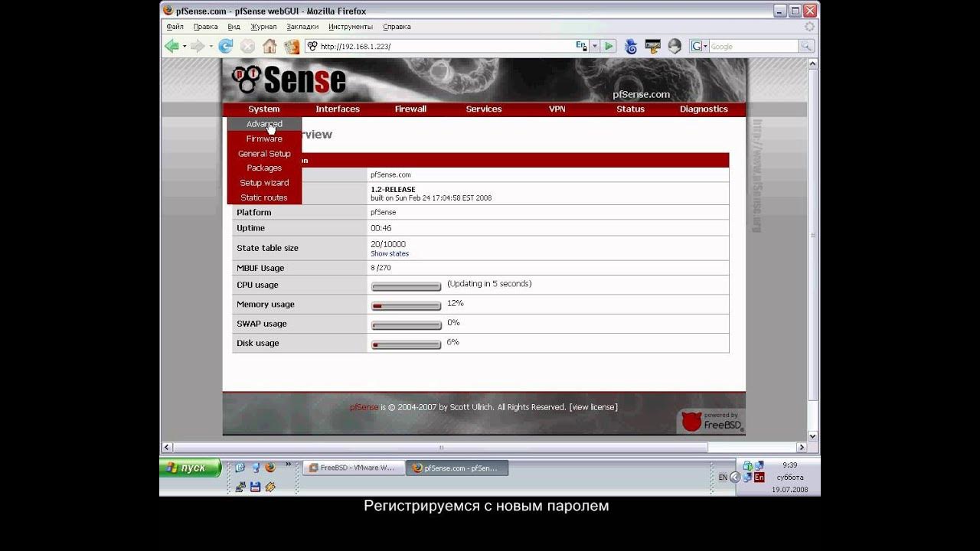Open the Справка menu
The width and height of the screenshot is (980, 551).
tap(397, 27)
